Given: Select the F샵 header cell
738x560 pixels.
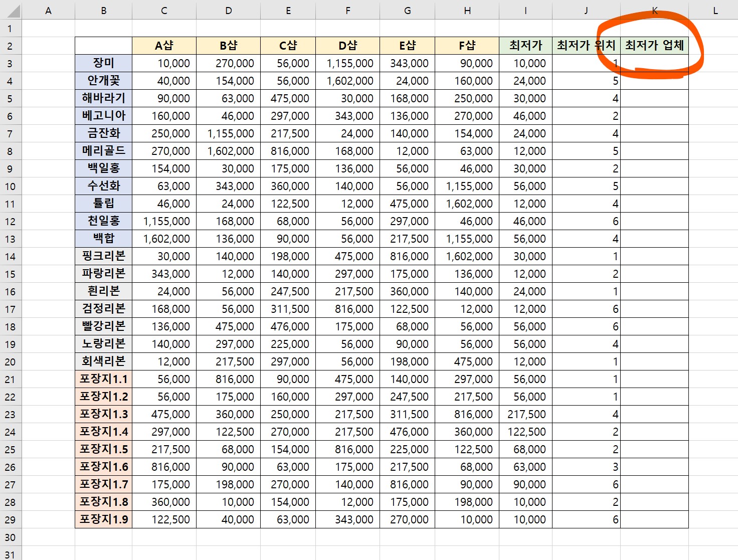Looking at the screenshot, I should click(467, 46).
